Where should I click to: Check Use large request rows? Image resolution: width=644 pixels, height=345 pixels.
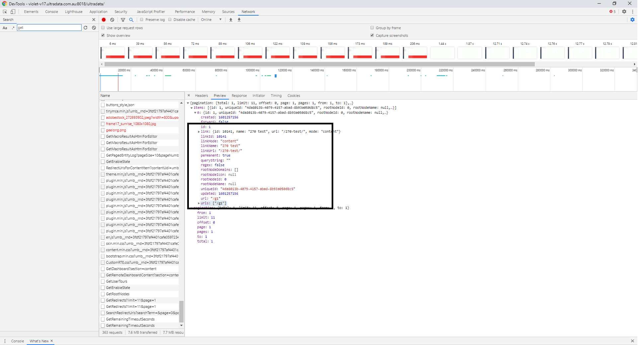pyautogui.click(x=103, y=28)
